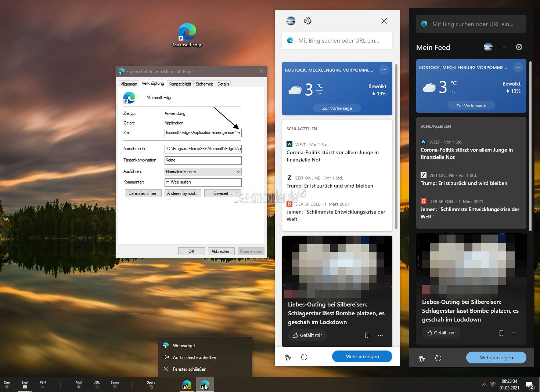
Task: Click Zur Vorhersage in light widget
Action: pos(337,108)
